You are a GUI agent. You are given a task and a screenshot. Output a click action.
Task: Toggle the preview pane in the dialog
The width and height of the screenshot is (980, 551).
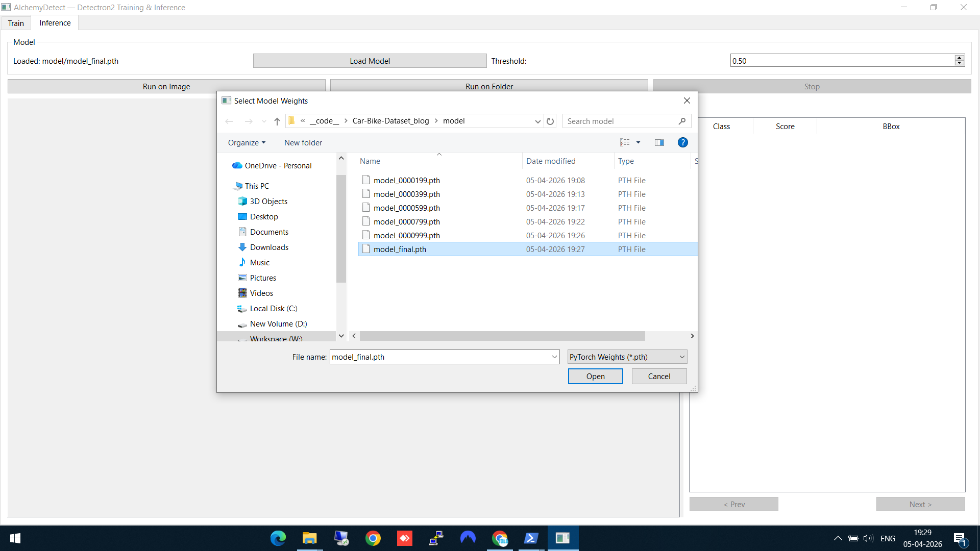coord(659,142)
